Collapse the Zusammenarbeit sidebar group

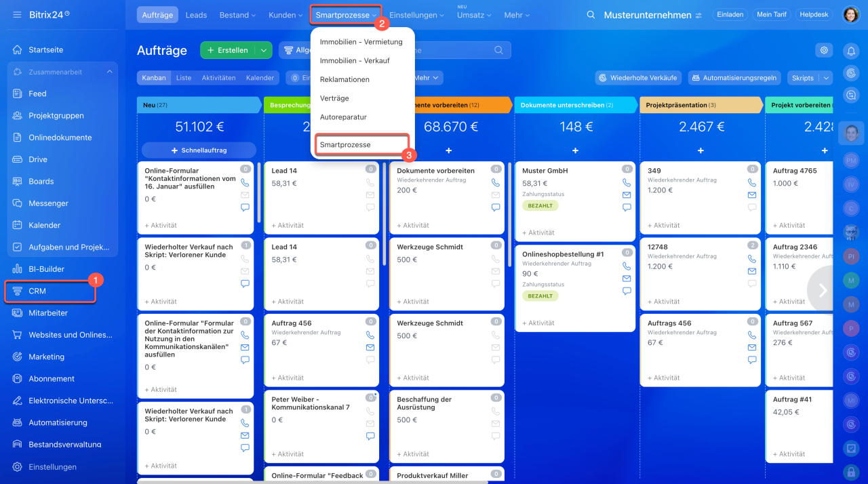point(110,72)
